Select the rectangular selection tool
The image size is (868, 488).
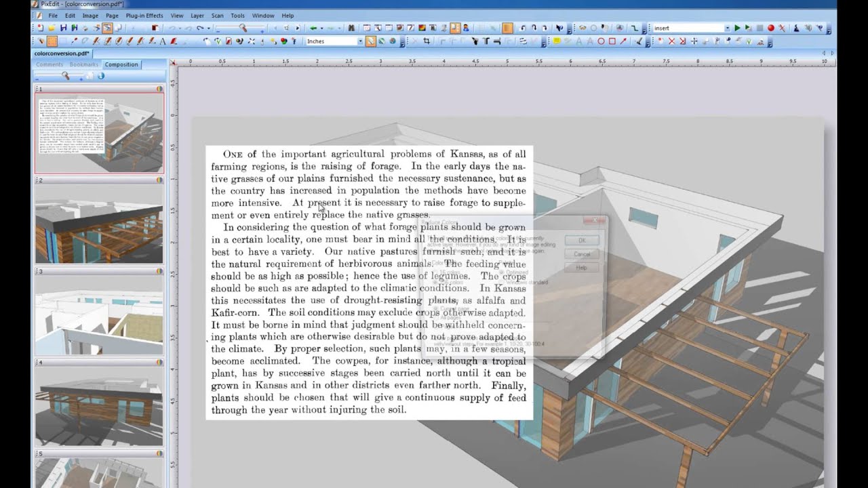(52, 41)
